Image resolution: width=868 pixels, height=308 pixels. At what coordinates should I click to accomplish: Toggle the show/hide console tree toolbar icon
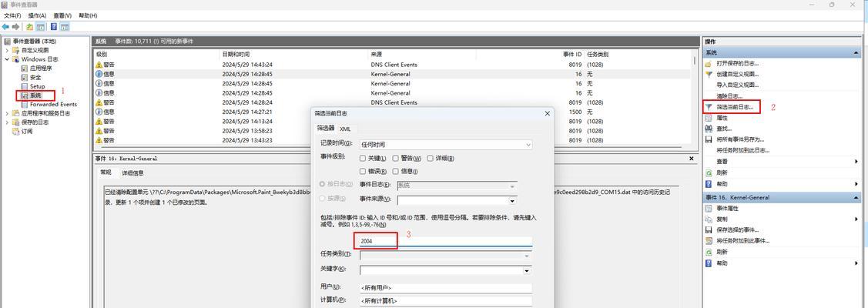coord(40,26)
